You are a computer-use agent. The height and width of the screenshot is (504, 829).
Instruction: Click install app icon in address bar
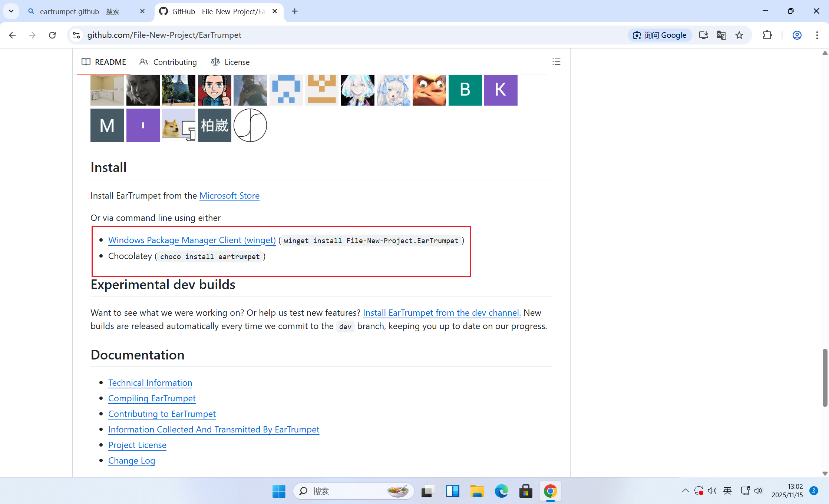[x=703, y=35]
